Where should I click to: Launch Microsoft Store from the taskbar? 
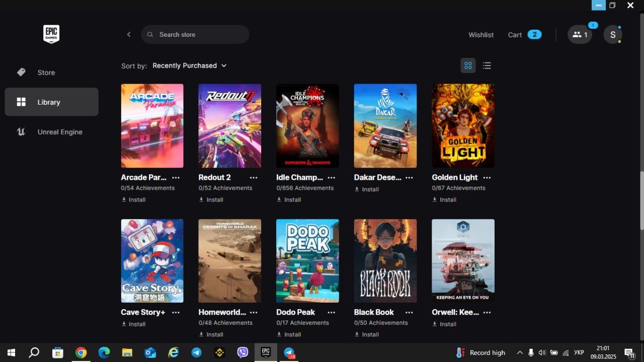click(58, 352)
